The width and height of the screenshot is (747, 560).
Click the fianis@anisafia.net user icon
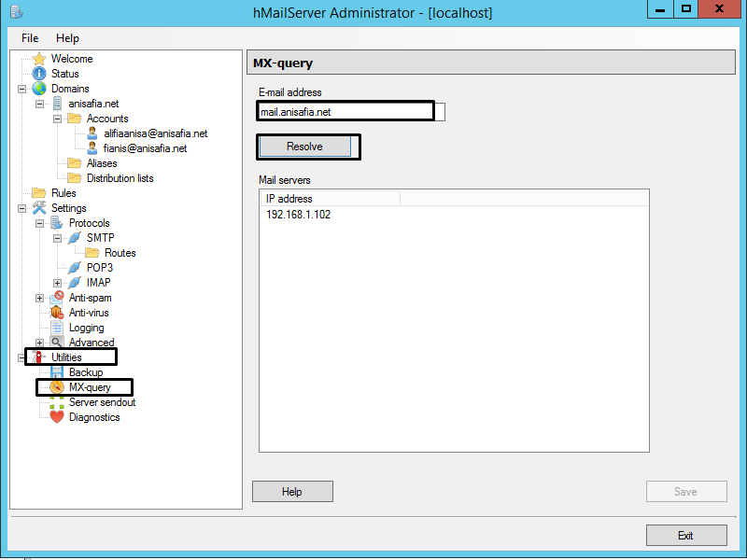tap(92, 148)
